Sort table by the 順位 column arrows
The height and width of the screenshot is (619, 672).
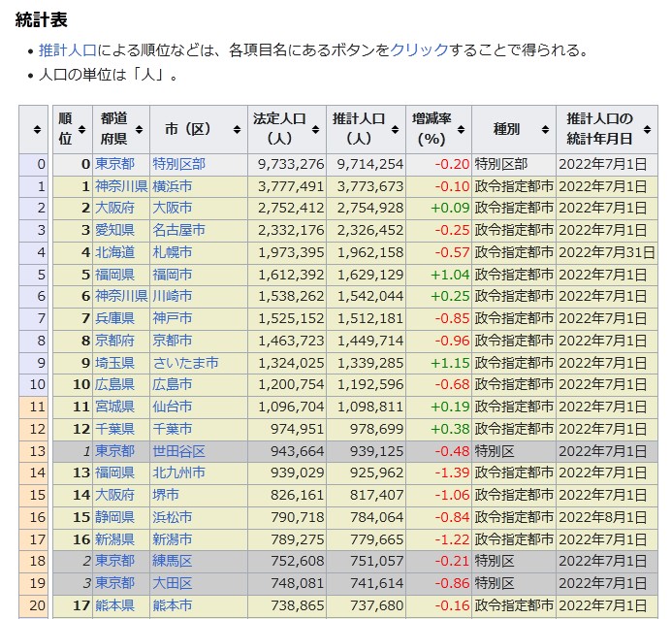pyautogui.click(x=80, y=129)
